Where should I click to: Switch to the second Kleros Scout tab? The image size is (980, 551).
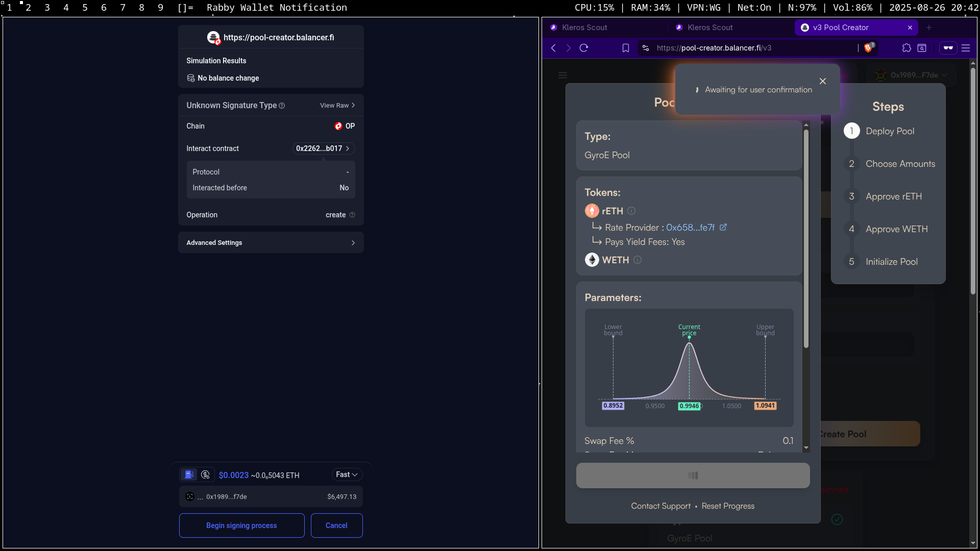tap(730, 28)
